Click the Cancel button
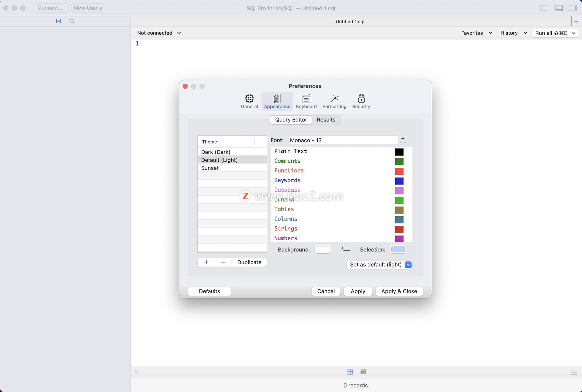Image resolution: width=582 pixels, height=392 pixels. [x=326, y=291]
